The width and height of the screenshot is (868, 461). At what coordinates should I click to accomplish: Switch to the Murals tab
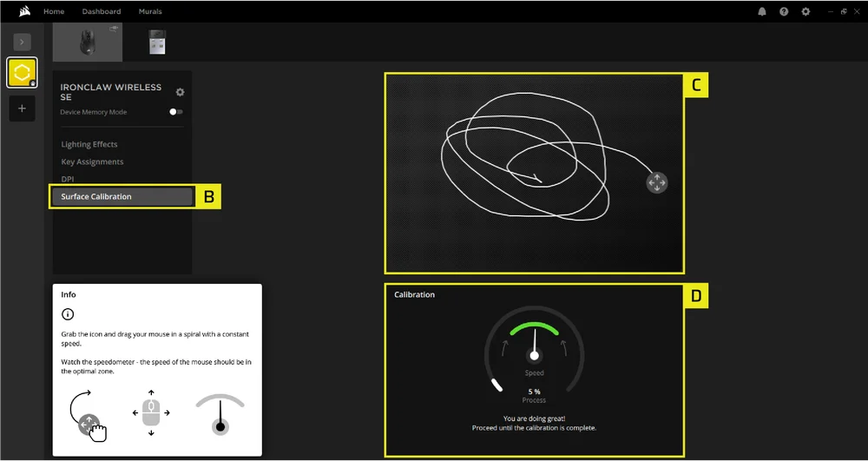tap(150, 11)
